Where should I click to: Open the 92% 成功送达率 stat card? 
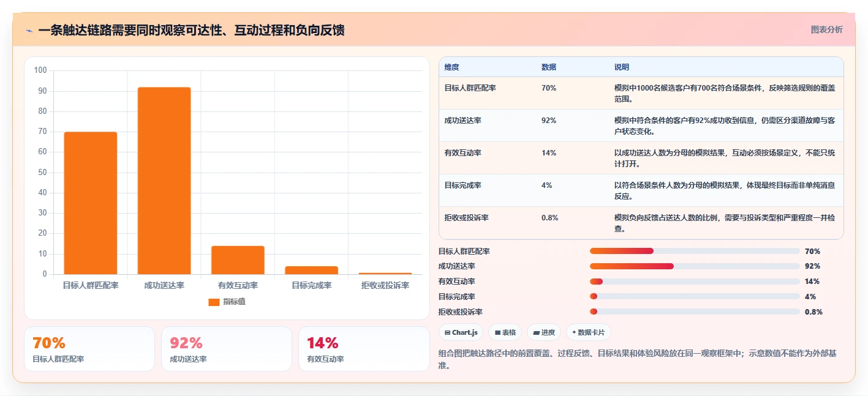[x=227, y=349]
